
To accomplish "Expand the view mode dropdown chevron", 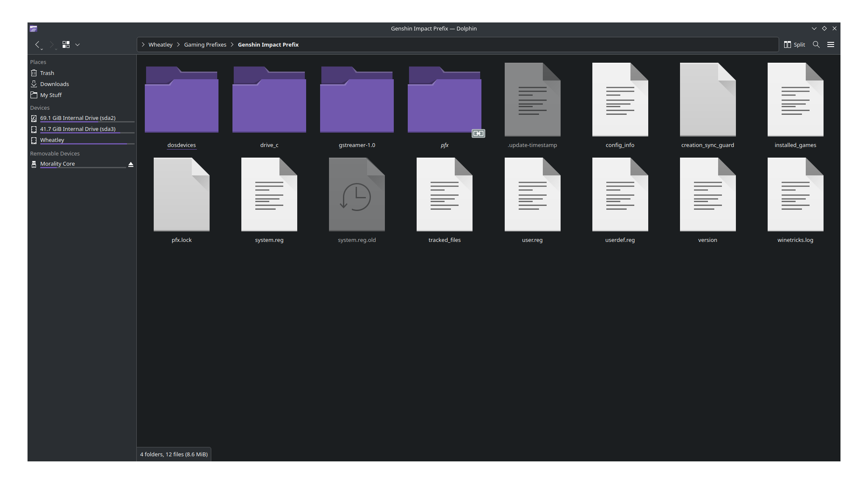I will 77,44.
